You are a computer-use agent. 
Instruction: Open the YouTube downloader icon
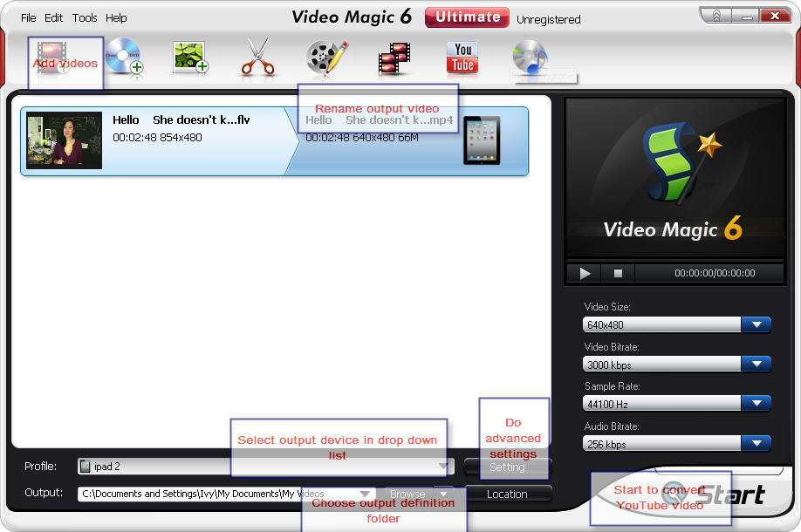pyautogui.click(x=462, y=58)
